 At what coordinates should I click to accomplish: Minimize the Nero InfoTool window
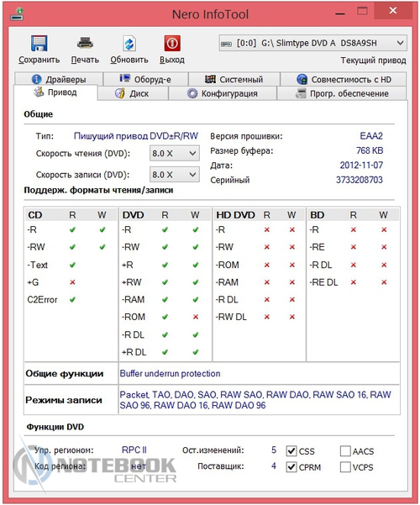coord(340,13)
